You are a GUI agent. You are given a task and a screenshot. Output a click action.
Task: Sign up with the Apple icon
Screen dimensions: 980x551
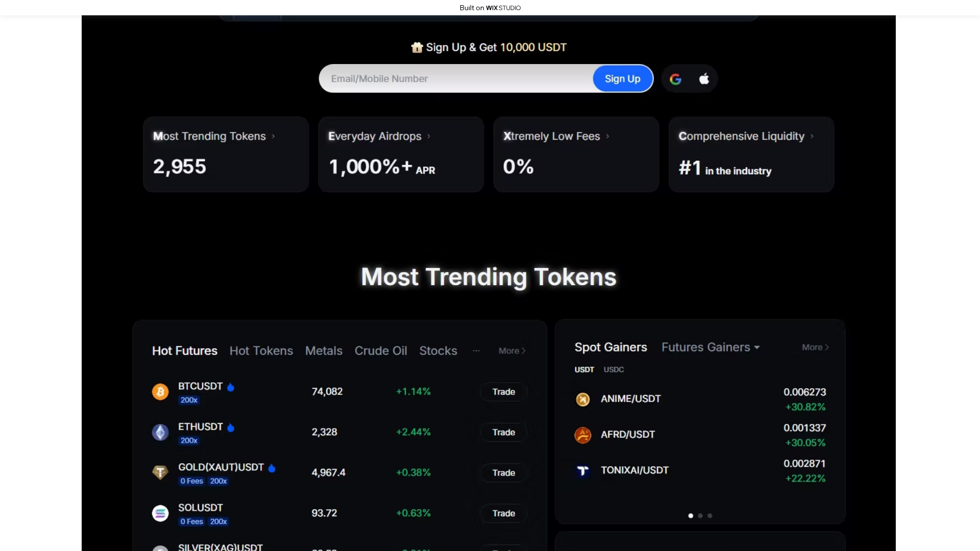pyautogui.click(x=704, y=79)
